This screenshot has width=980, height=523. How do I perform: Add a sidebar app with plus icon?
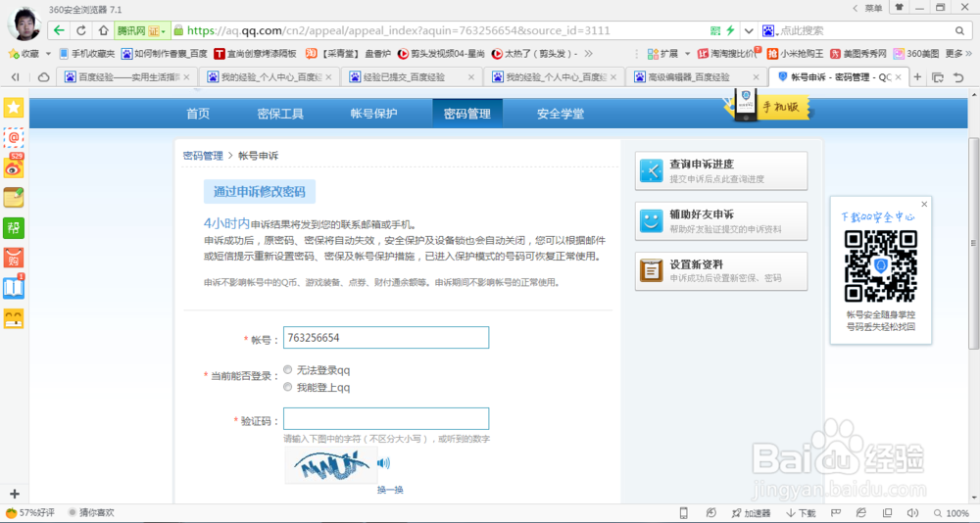15,494
